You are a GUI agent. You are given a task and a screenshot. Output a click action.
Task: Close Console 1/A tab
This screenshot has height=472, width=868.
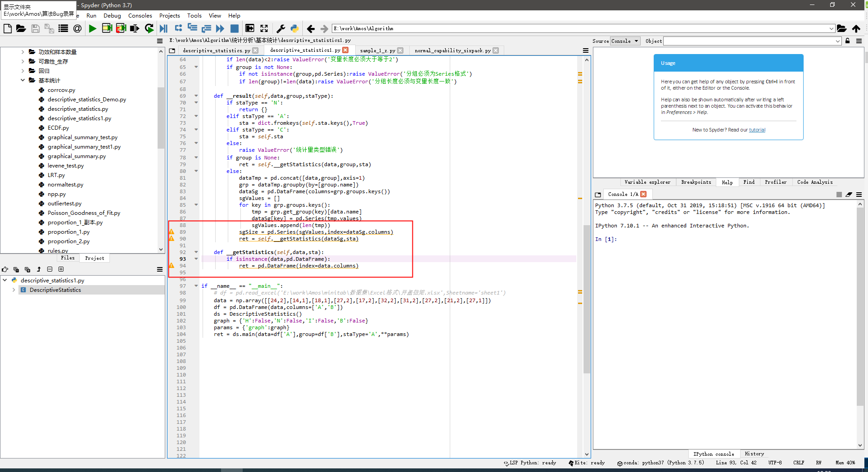644,194
